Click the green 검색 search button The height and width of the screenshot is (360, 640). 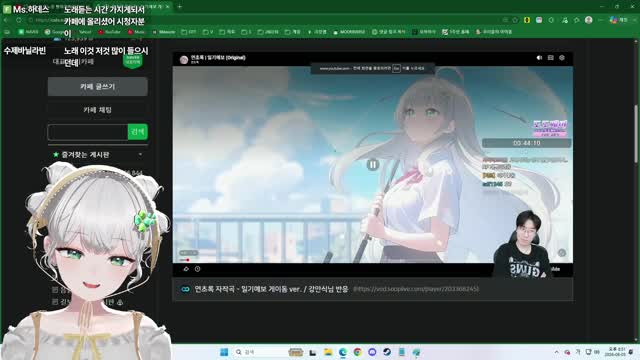tap(138, 132)
